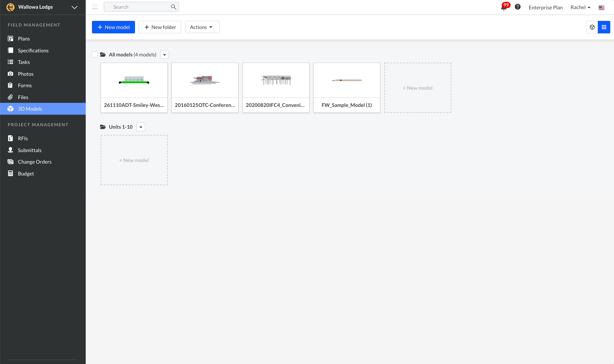Open the FW_Sample_Model (1) thumbnail

pos(347,80)
